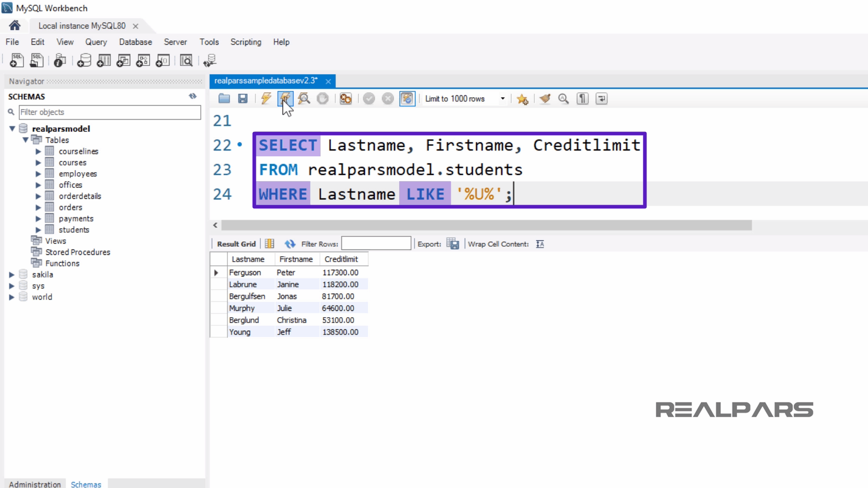Click the Explain query magnifier icon

point(304,99)
